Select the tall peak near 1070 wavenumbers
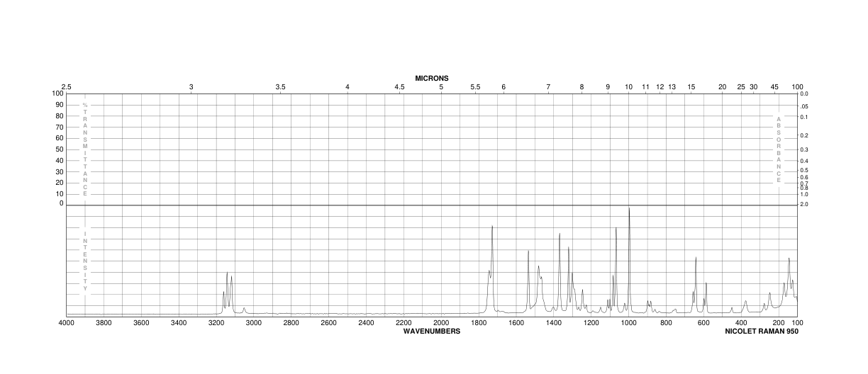 pos(616,268)
